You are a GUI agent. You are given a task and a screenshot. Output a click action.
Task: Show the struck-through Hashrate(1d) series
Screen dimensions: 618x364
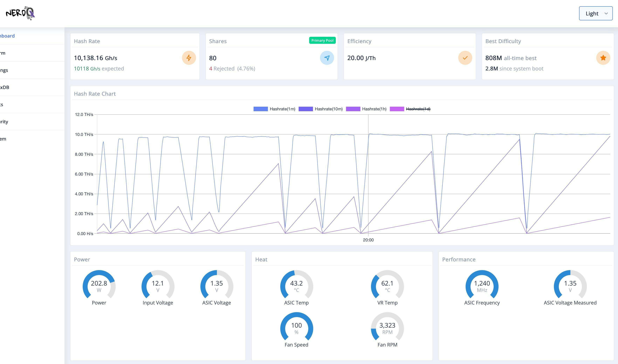tap(418, 109)
